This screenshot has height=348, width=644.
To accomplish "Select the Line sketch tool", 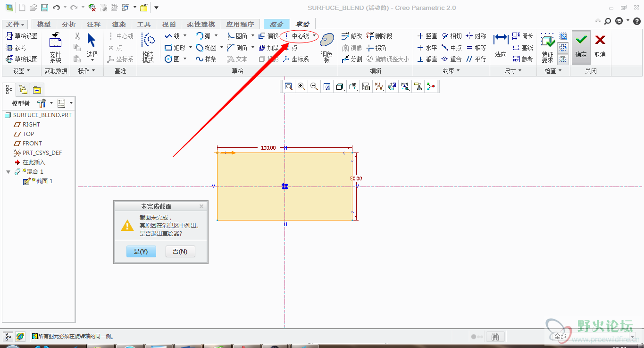I will point(172,36).
